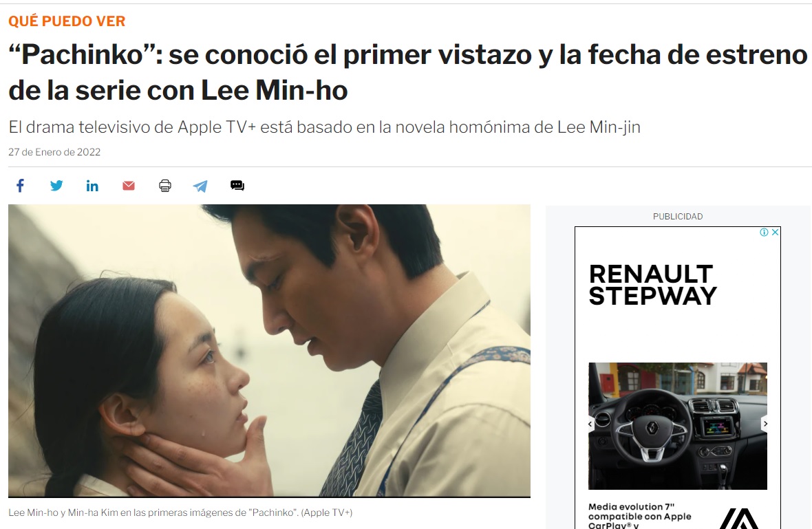Send article by email icon
812x529 pixels.
129,185
